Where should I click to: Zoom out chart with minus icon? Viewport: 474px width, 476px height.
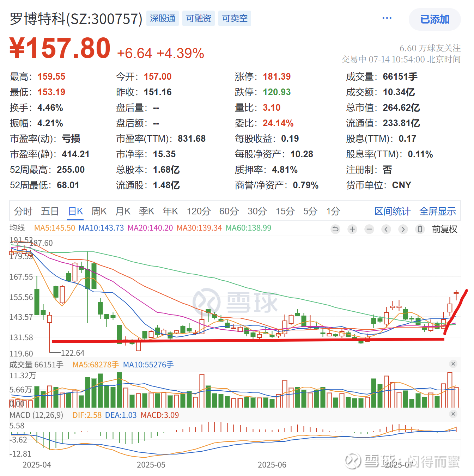369,229
